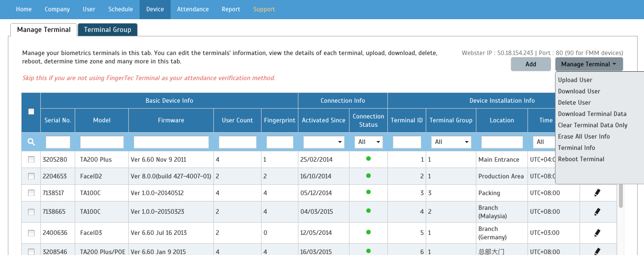Check the box for terminal 2204653
This screenshot has width=644, height=258.
(x=31, y=176)
